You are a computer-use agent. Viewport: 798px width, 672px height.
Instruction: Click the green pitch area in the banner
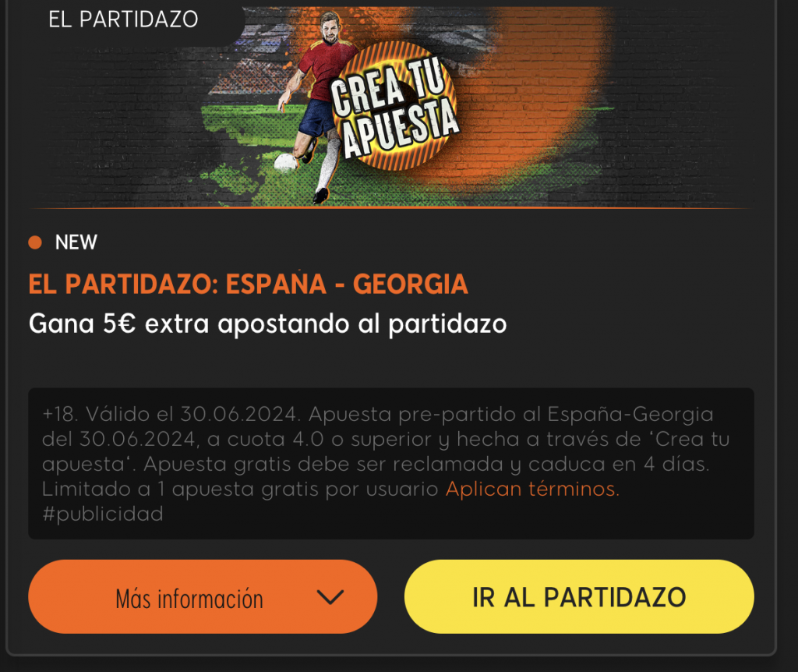click(244, 153)
